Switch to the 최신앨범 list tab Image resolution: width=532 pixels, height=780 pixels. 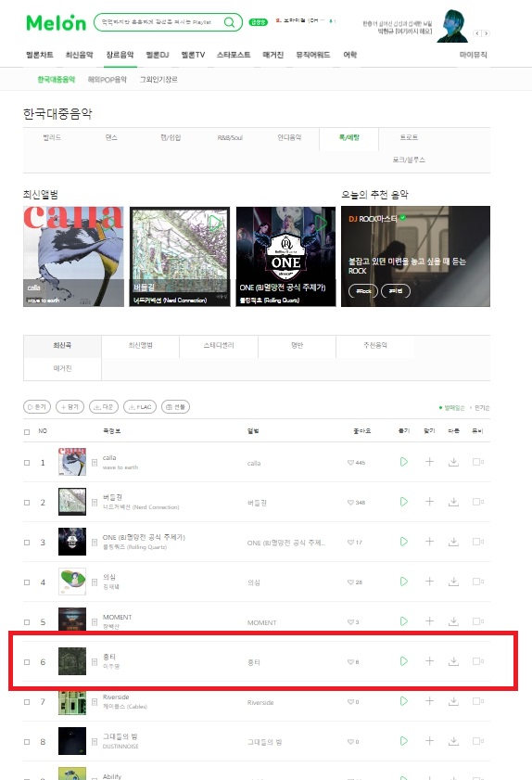[x=140, y=345]
